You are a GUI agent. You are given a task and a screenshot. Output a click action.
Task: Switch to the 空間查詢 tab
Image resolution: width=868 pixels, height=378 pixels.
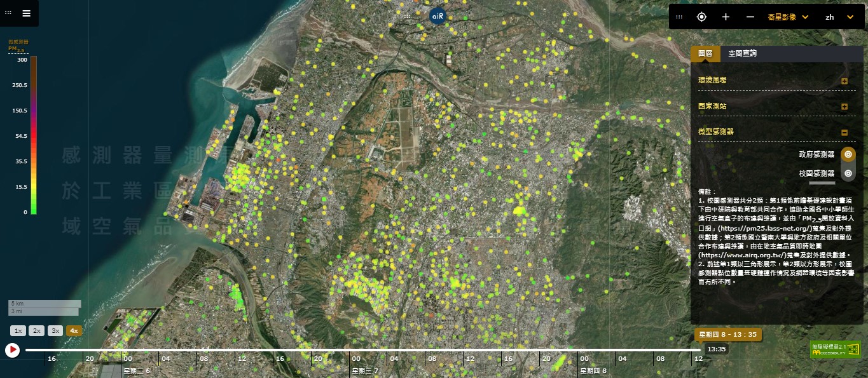pos(743,54)
